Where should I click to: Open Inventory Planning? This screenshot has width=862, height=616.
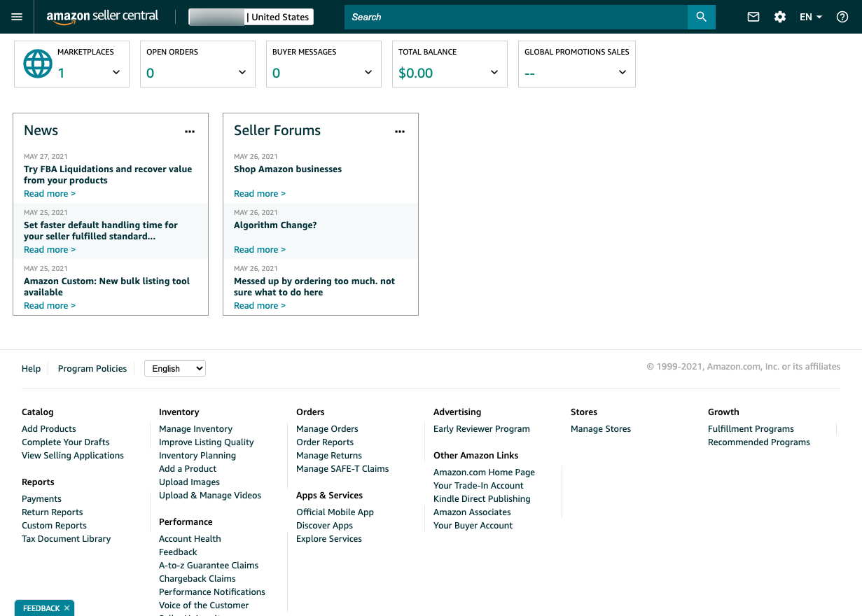point(197,455)
